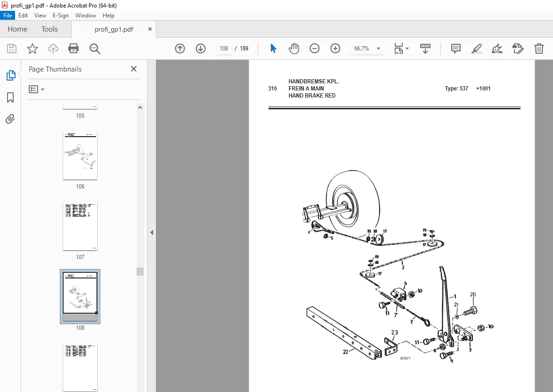This screenshot has width=553, height=392.
Task: Enable the scrolling read mode icon
Action: [425, 49]
